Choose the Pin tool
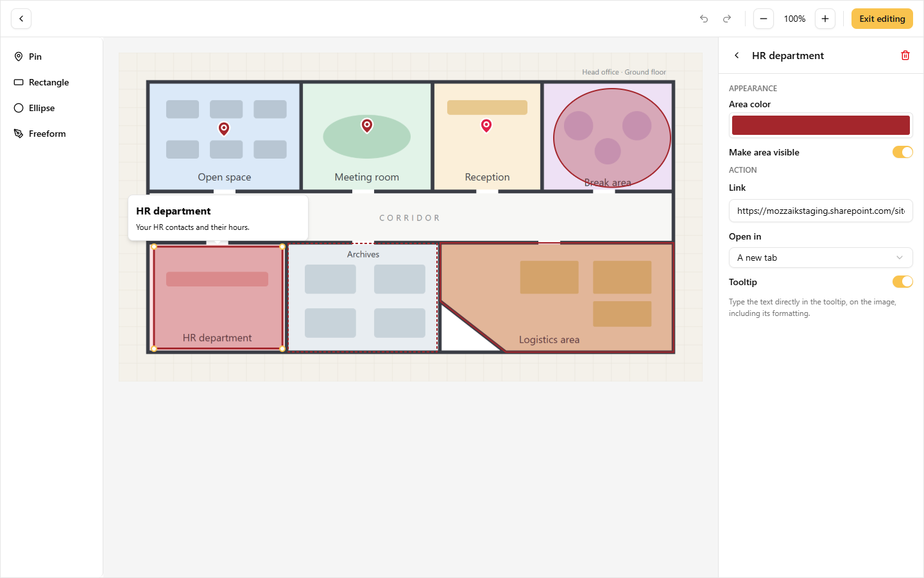 click(x=51, y=57)
